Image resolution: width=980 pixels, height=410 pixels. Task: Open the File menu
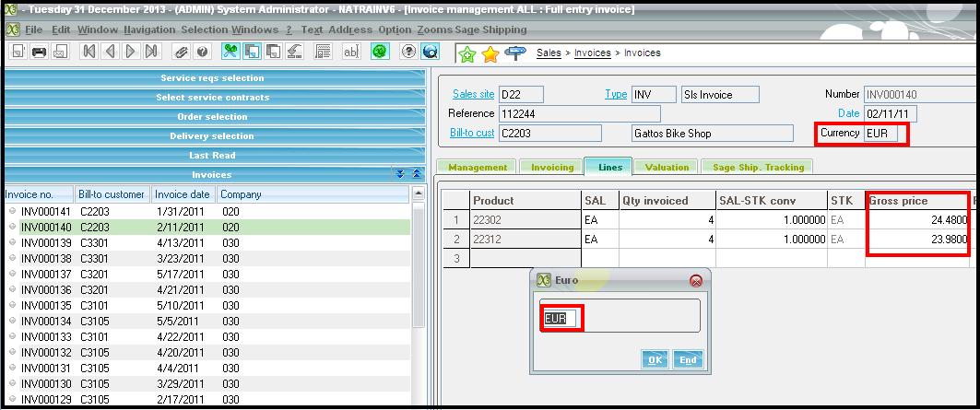click(34, 29)
